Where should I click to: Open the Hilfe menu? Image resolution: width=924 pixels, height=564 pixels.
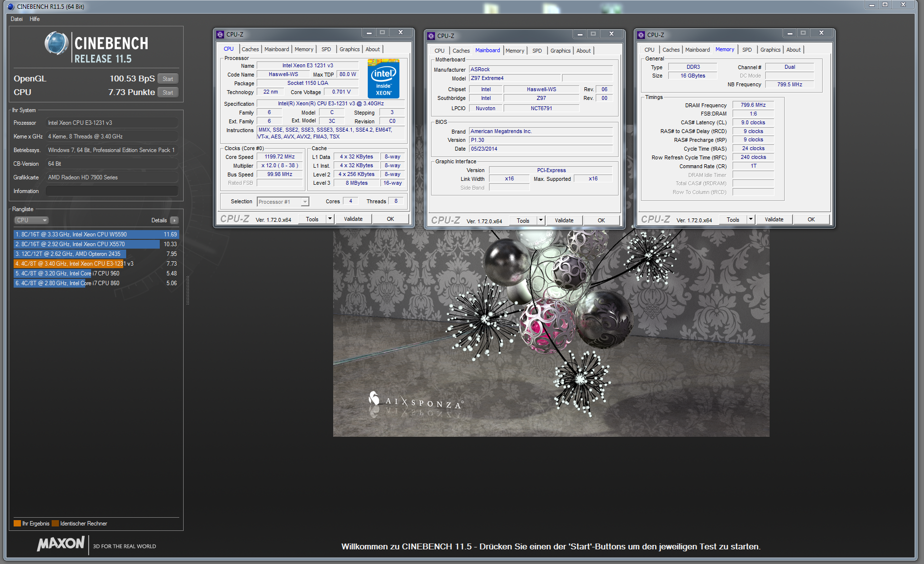pyautogui.click(x=35, y=19)
